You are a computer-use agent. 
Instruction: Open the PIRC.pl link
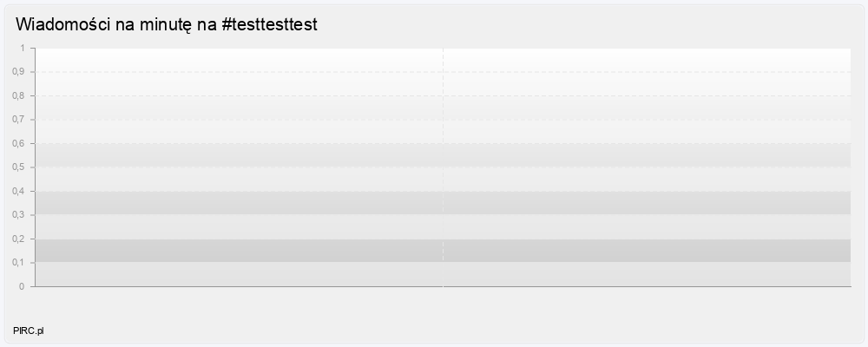[x=29, y=331]
